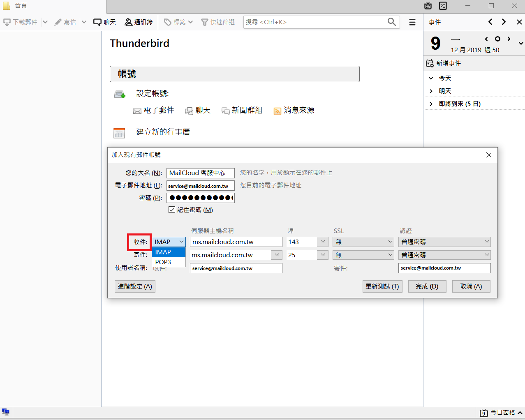Click the outgoing username field
Image resolution: width=525 pixels, height=420 pixels.
pos(444,268)
